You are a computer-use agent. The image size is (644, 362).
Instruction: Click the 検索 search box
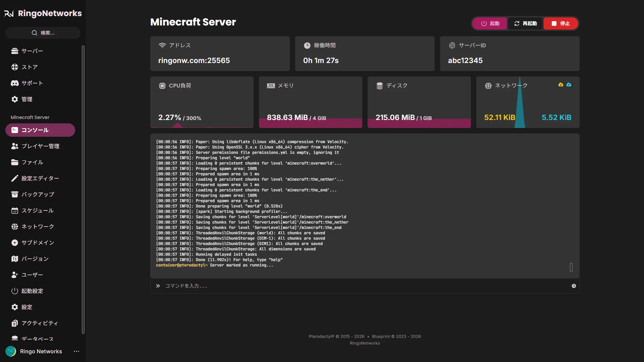click(x=43, y=33)
